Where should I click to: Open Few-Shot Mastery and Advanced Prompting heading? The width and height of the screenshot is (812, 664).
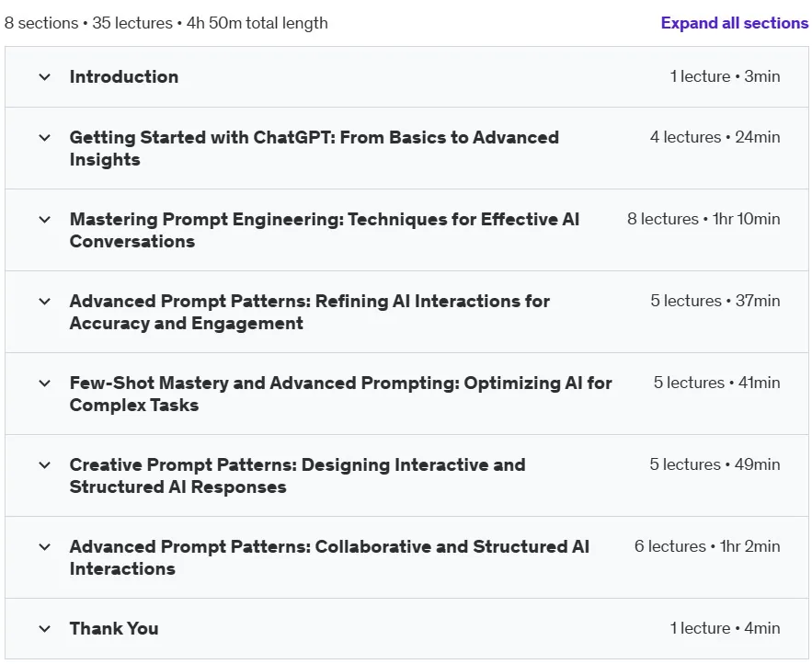341,395
